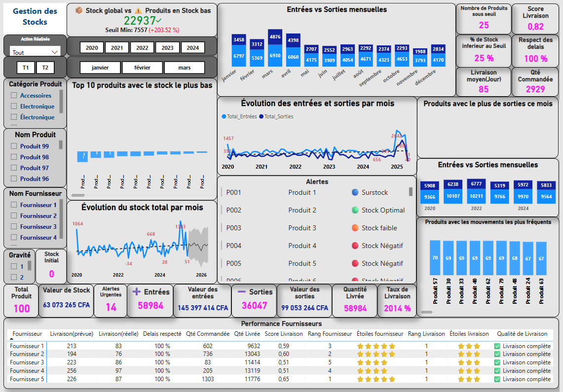Click the blue Surstock status circle
Image resolution: width=563 pixels, height=392 pixels.
tap(355, 192)
